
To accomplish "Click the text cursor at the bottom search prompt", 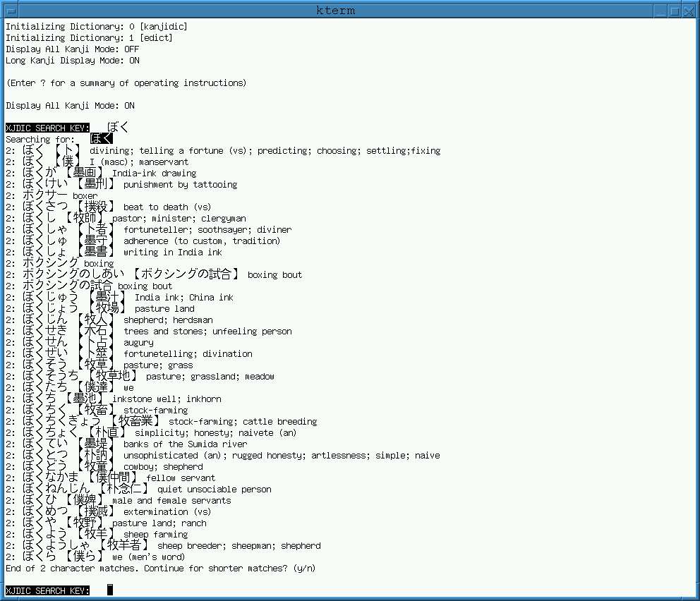I will [x=110, y=590].
